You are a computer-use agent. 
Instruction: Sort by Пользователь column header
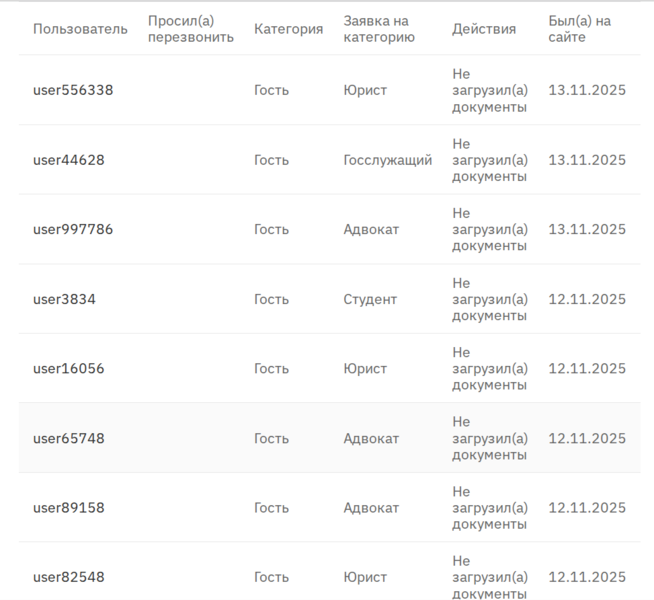[x=80, y=29]
